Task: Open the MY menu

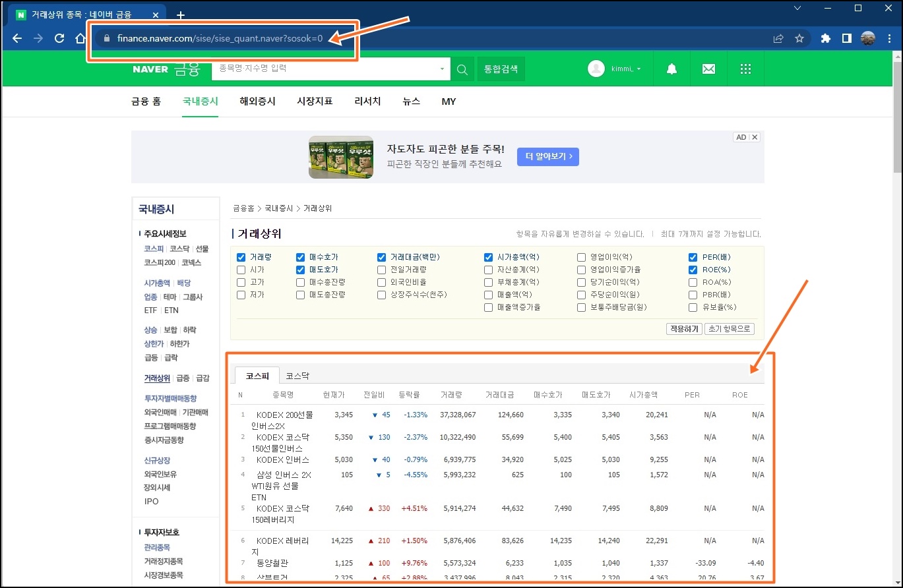Action: click(449, 102)
